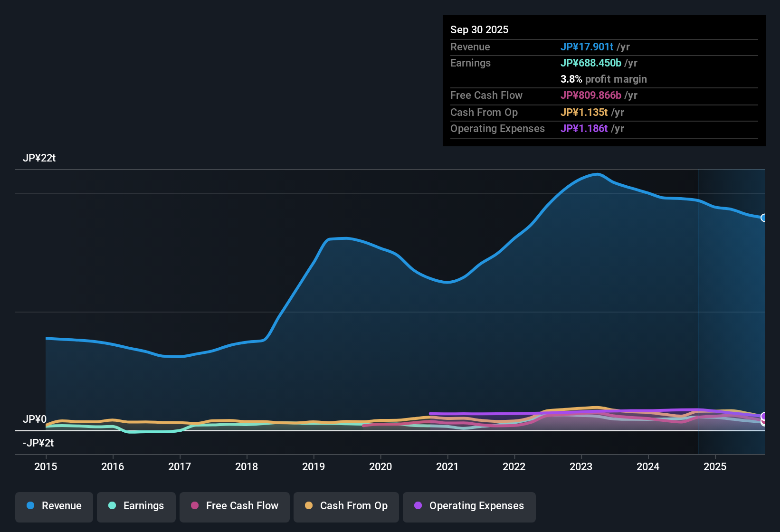
Task: Open details for JP¥17.901t Revenue value
Action: (x=588, y=47)
